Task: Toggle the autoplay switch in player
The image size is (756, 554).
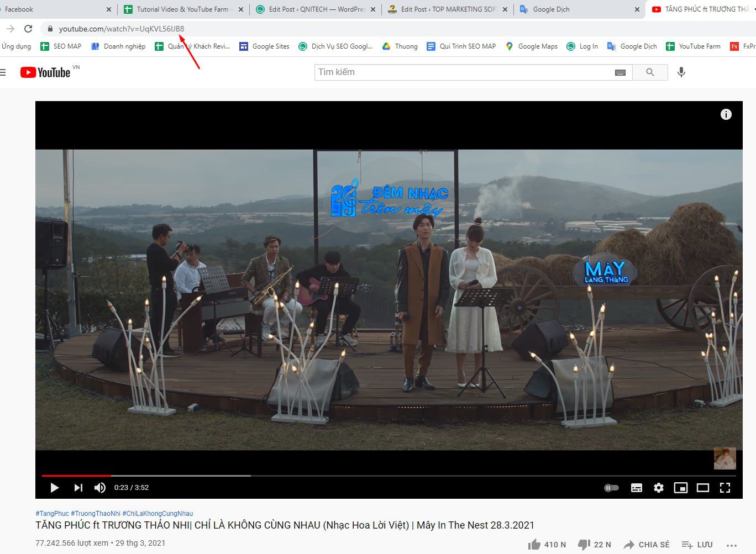Action: click(611, 488)
